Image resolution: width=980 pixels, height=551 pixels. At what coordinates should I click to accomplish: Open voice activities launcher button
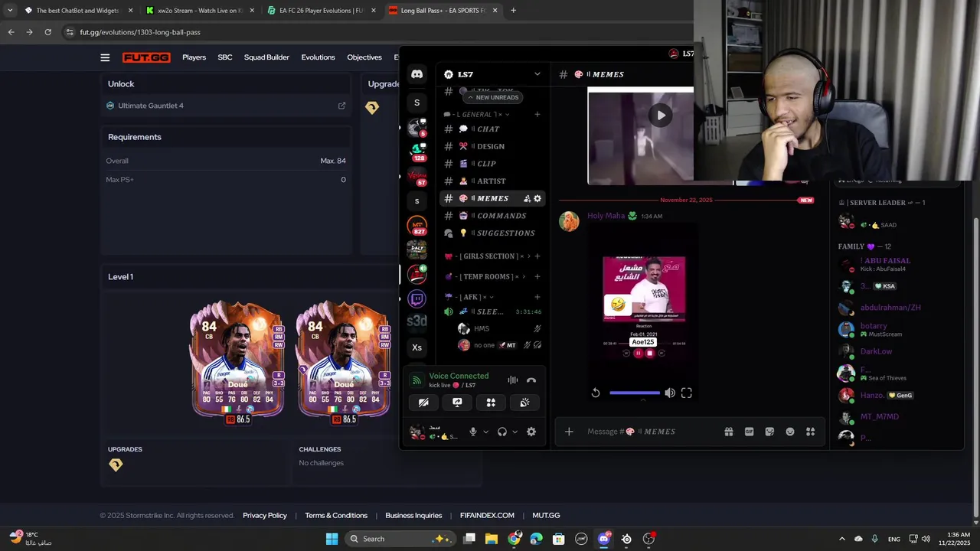491,403
